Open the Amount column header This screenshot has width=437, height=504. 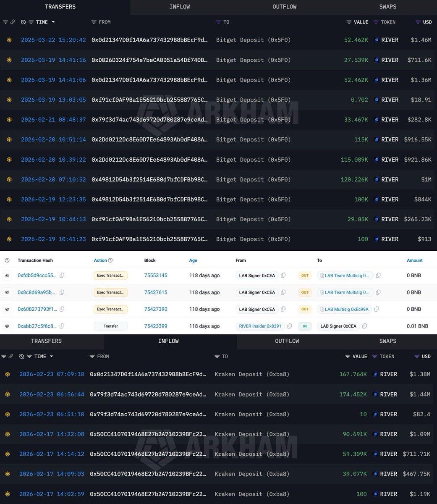tap(415, 260)
